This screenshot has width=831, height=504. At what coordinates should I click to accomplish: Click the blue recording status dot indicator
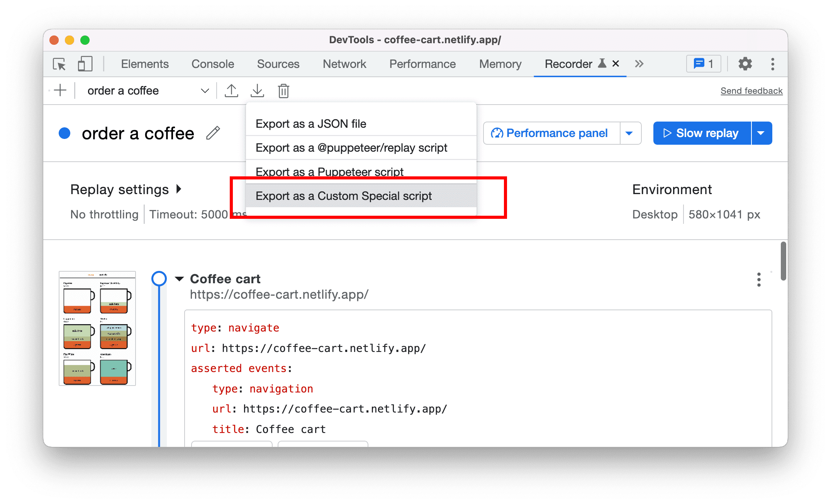pos(65,133)
